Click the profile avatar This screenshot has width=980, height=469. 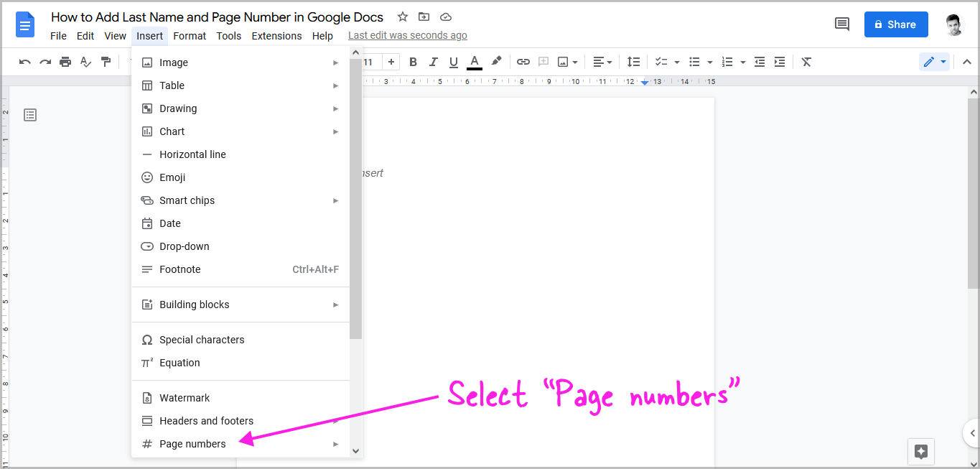point(954,24)
